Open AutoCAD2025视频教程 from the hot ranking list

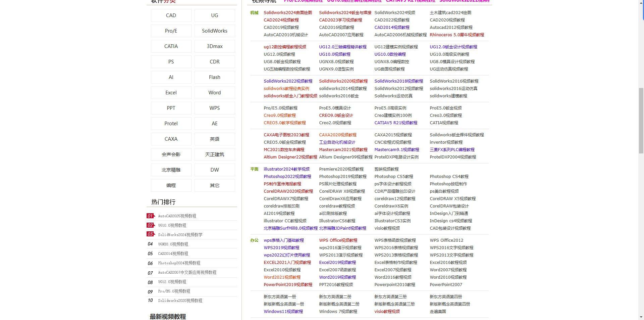click(x=177, y=216)
